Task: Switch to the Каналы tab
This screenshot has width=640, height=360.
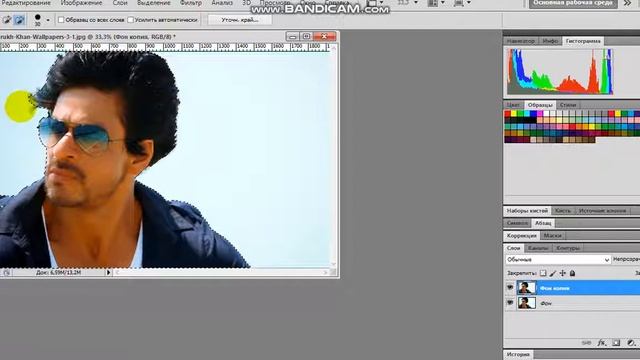Action: (x=538, y=248)
